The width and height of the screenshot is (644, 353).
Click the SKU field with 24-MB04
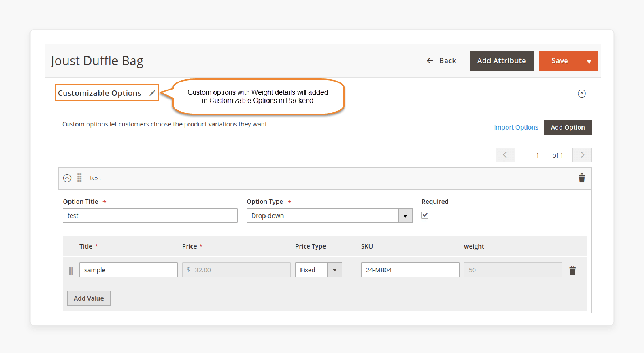click(410, 270)
